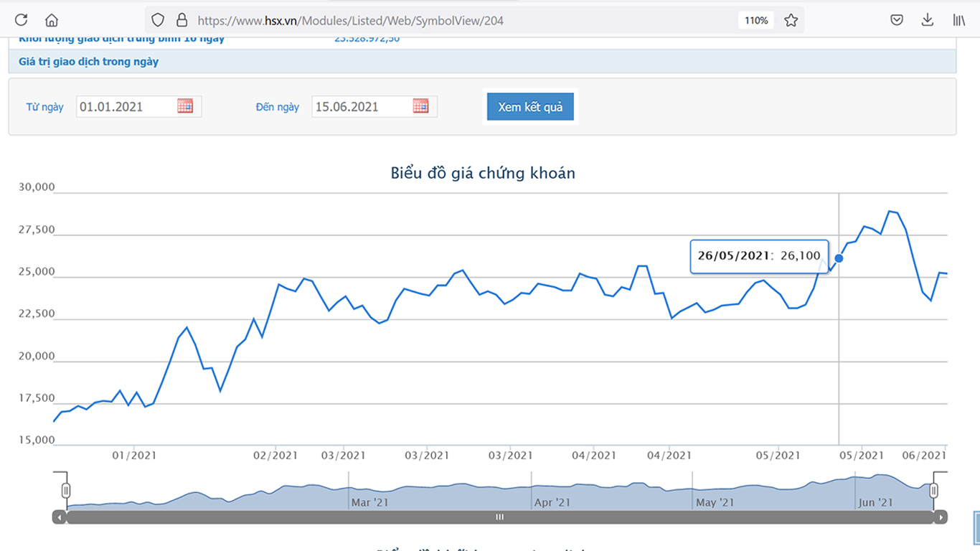The height and width of the screenshot is (551, 980).
Task: Open the Pocket save icon
Action: point(897,20)
